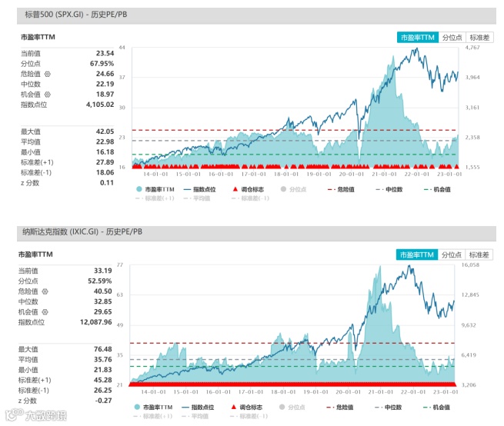The image size is (504, 426).
Task: Toggle 机会值 legend line in 纳斯达克 chart
Action: coord(436,408)
